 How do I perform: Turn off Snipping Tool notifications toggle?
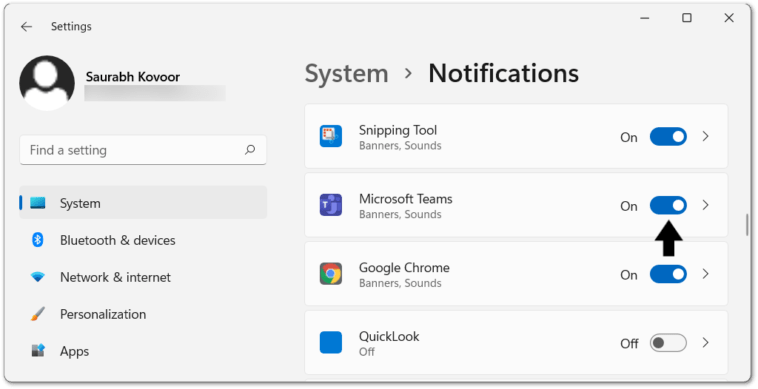click(x=668, y=137)
